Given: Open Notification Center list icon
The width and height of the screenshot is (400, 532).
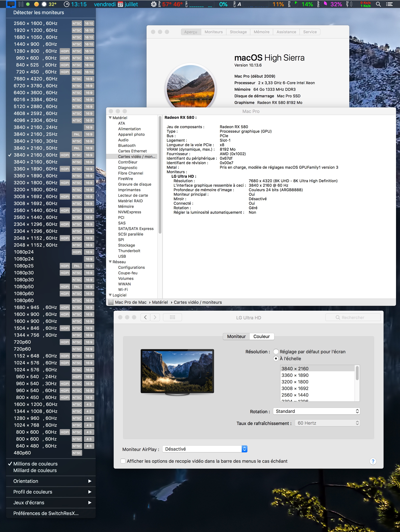Looking at the screenshot, I should pyautogui.click(x=389, y=4).
